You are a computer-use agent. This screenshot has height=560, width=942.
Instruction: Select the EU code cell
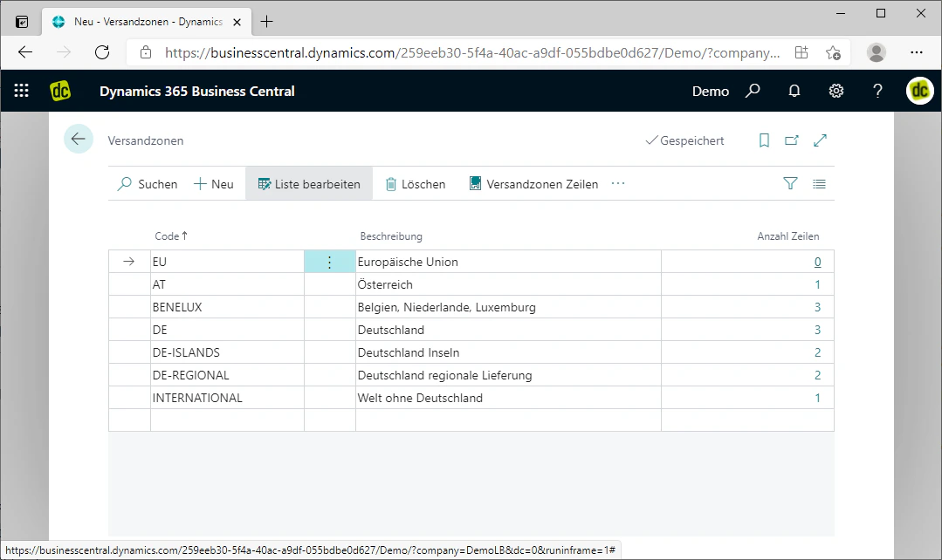click(x=227, y=262)
